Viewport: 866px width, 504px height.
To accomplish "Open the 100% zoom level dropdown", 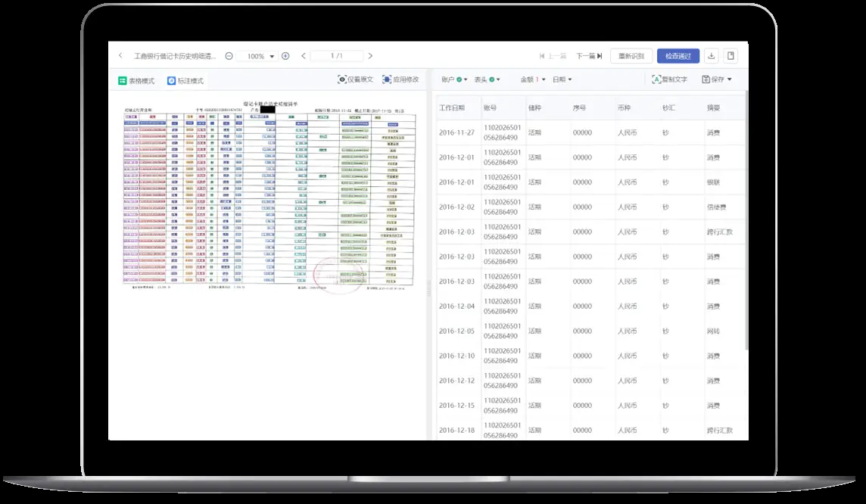I will click(257, 57).
